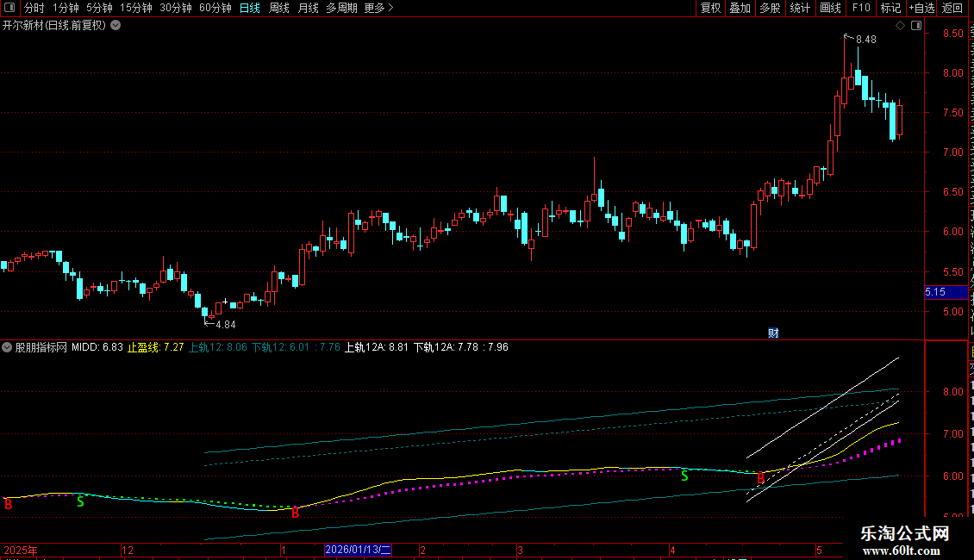Toggle the right side panel icon
Image resolution: width=974 pixels, height=560 pixels.
point(916,26)
